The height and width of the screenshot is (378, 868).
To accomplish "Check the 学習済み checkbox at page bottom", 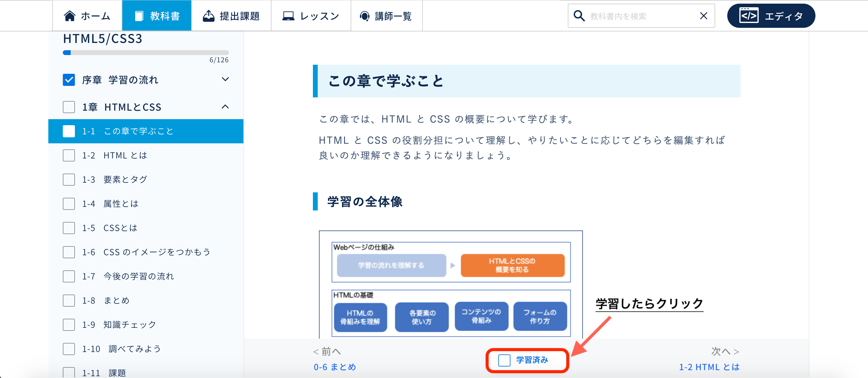I will click(x=504, y=360).
